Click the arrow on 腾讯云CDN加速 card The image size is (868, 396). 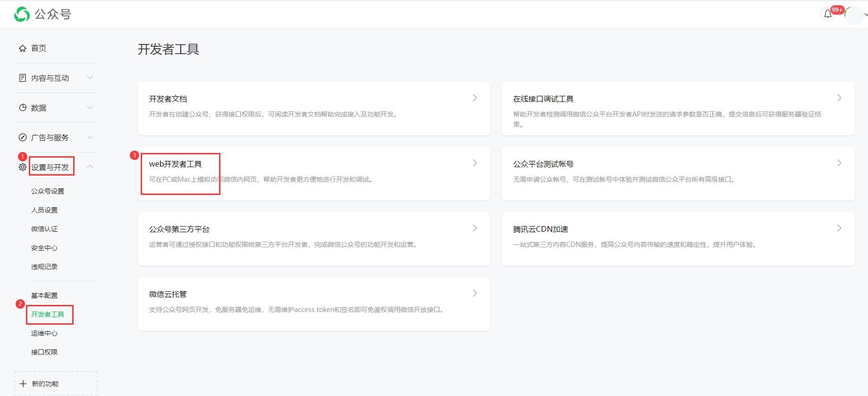tap(839, 228)
